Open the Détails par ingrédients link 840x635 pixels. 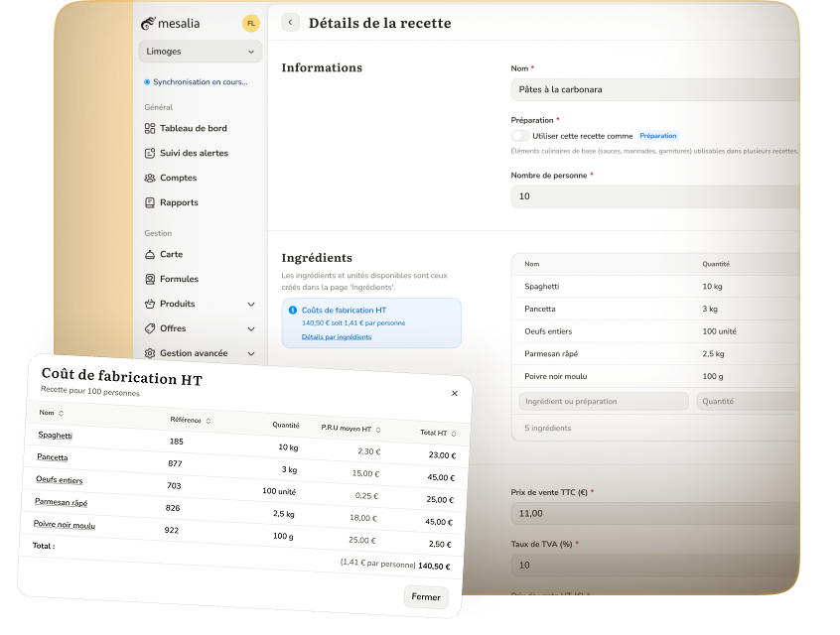[x=337, y=337]
